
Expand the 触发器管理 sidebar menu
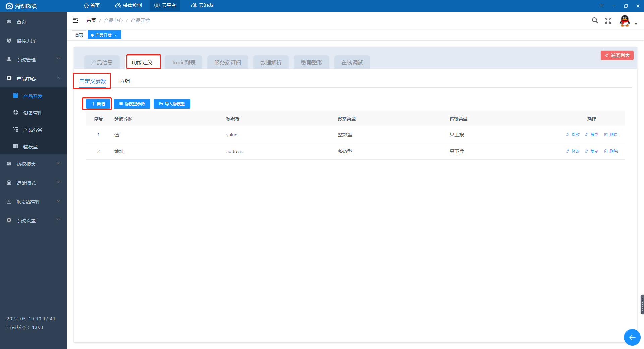pyautogui.click(x=34, y=202)
